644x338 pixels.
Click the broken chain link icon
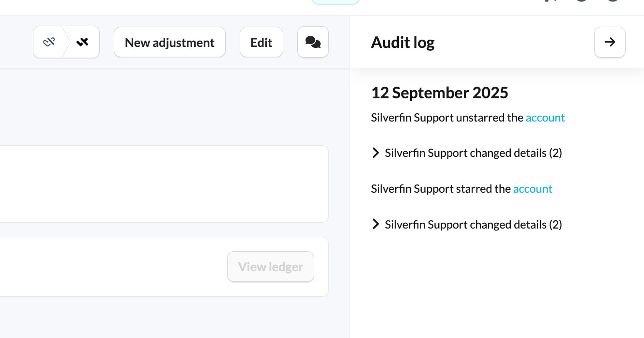49,42
